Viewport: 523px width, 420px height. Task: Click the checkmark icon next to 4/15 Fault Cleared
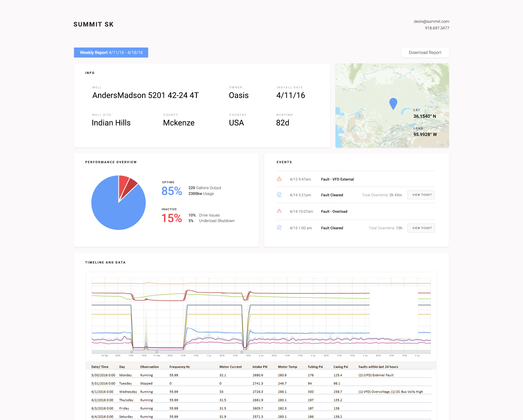click(x=279, y=228)
